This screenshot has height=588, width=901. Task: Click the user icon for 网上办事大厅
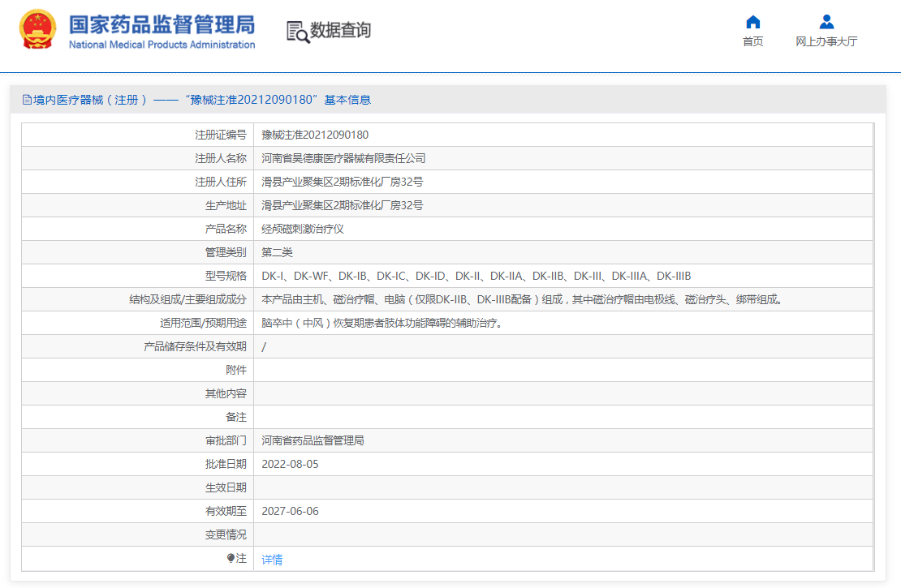[x=826, y=22]
